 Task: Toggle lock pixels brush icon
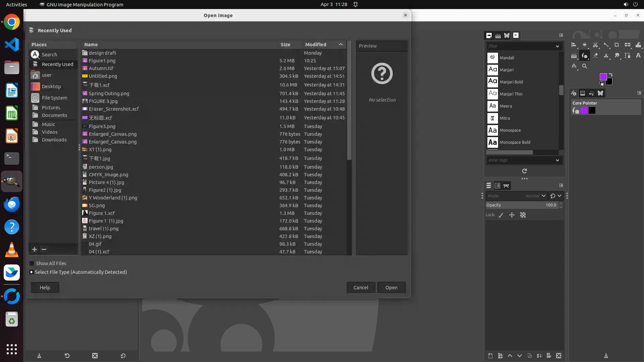(501, 215)
